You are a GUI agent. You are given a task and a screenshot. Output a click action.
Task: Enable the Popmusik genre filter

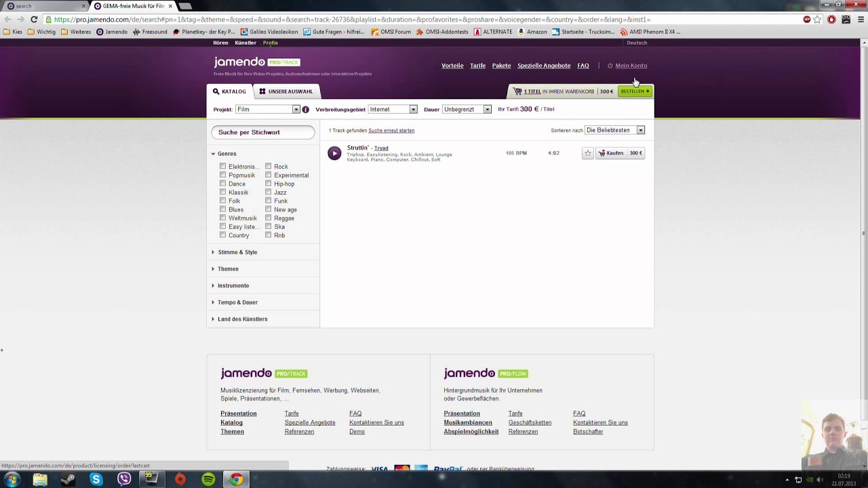(222, 175)
